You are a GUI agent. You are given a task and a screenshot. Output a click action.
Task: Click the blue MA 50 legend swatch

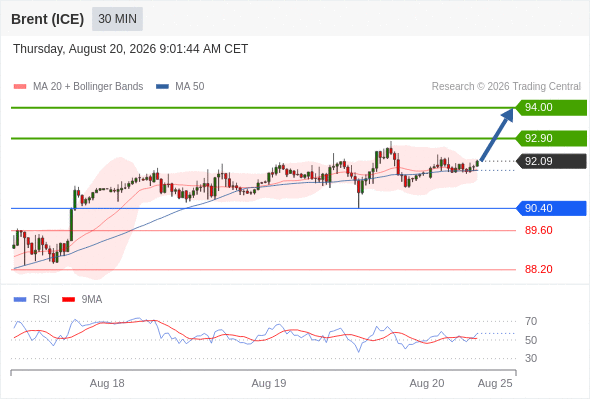(162, 87)
